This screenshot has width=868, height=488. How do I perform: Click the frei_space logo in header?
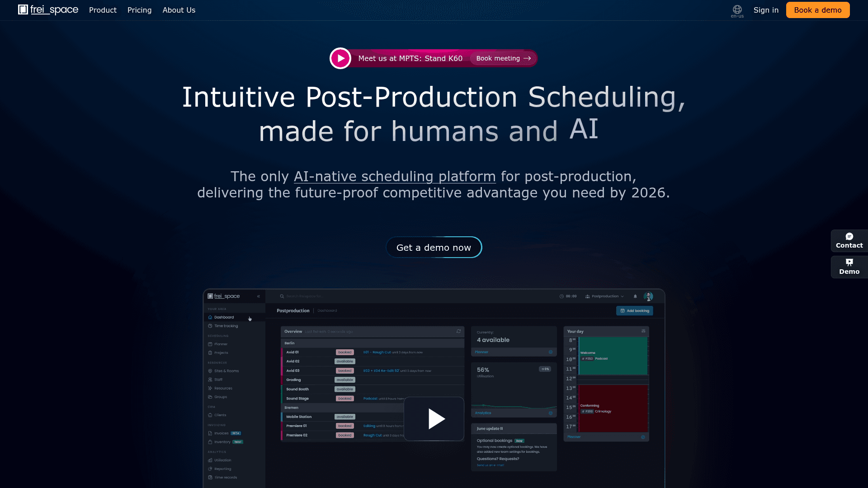[x=48, y=10]
